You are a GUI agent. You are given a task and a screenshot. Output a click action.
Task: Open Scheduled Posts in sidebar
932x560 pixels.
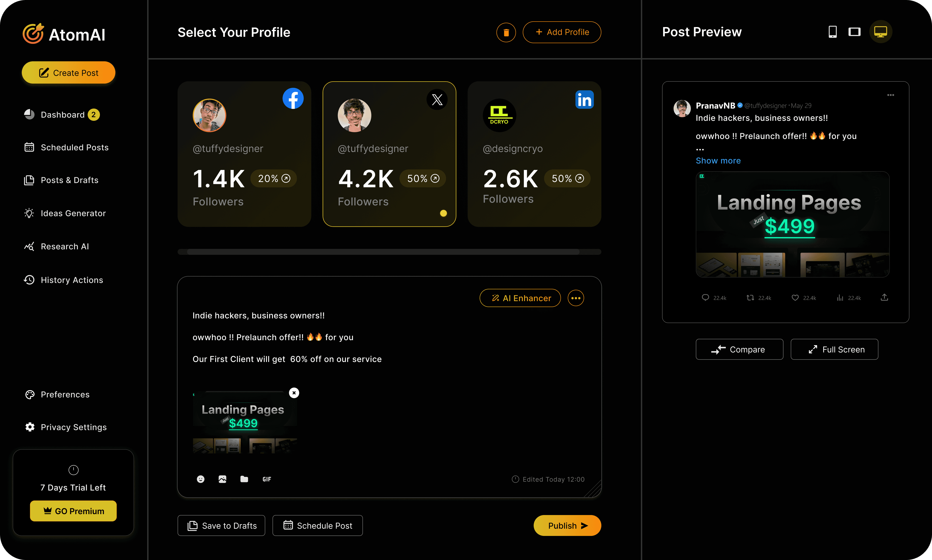coord(74,148)
